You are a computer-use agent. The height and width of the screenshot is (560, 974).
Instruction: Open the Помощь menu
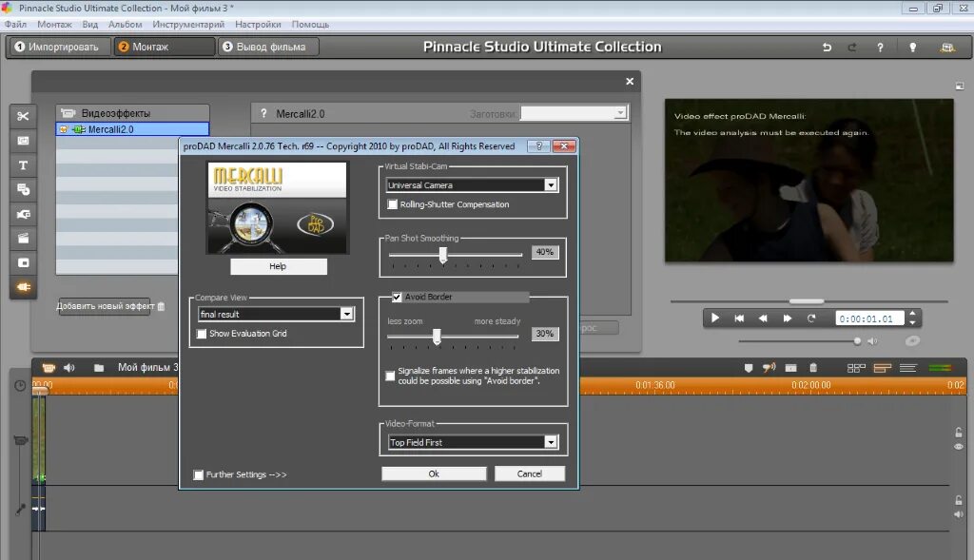pyautogui.click(x=310, y=24)
